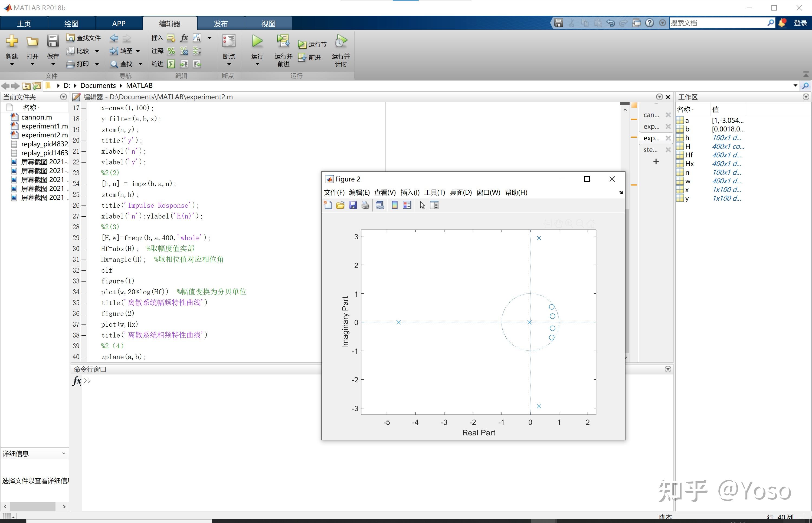This screenshot has height=523, width=812.
Task: Switch to the 视图 (View) tab
Action: [x=268, y=24]
